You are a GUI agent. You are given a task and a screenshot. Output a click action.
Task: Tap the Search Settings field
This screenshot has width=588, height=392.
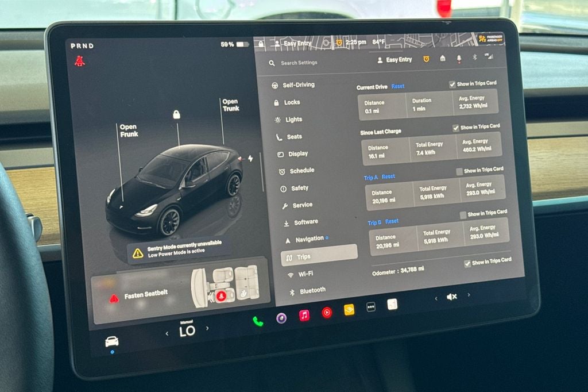point(299,63)
